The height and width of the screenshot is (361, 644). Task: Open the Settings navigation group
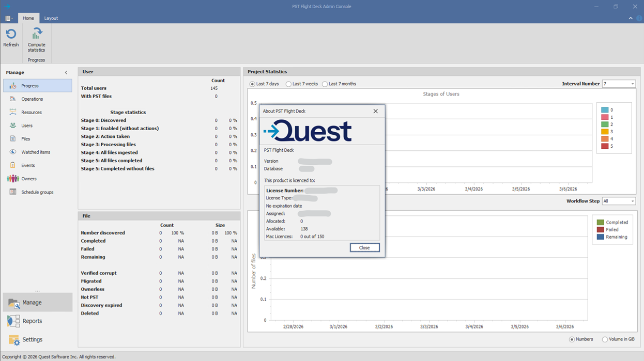(38, 340)
